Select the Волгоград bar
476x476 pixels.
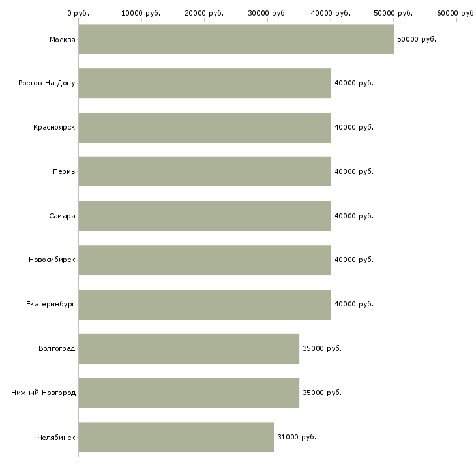click(x=188, y=349)
